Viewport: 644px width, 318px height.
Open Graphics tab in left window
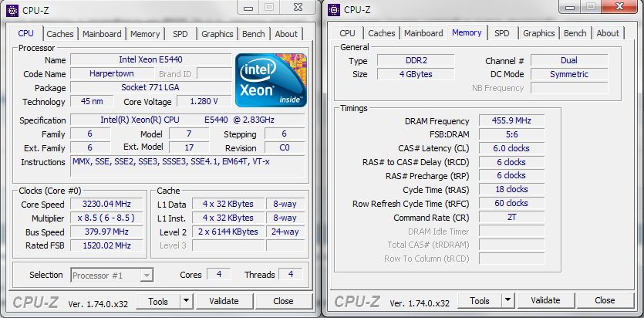click(217, 34)
